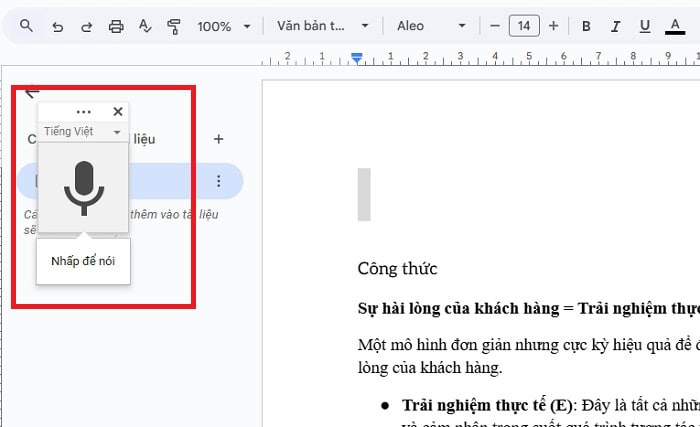Screen dimensions: 700x427
Task: Decrease font size with minus button
Action: [x=494, y=26]
